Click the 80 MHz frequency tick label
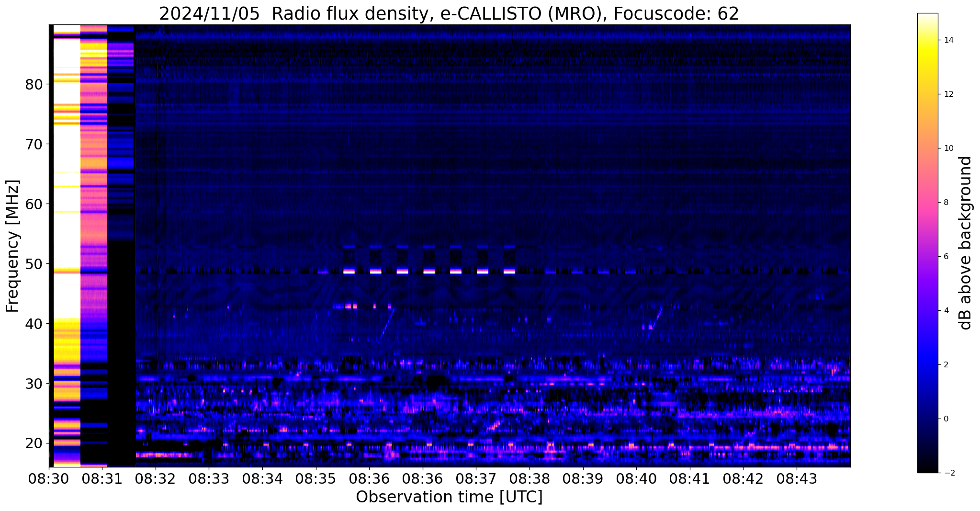 coord(34,85)
